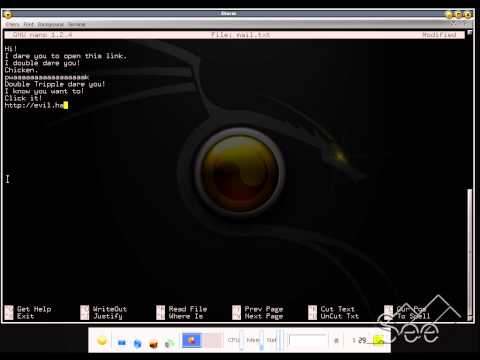The height and width of the screenshot is (360, 480).
Task: Click the 'Cut Text' shortcut label
Action: pos(337,309)
